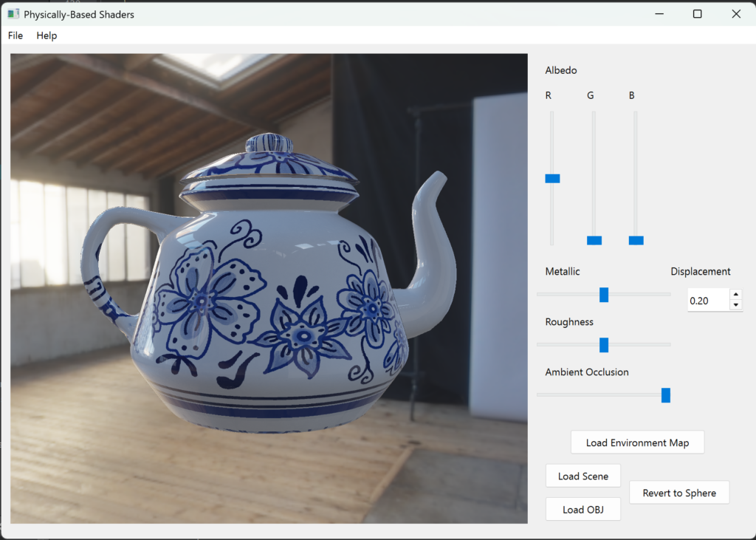756x540 pixels.
Task: Maximize the Physically-Based Shaders window
Action: pos(697,14)
